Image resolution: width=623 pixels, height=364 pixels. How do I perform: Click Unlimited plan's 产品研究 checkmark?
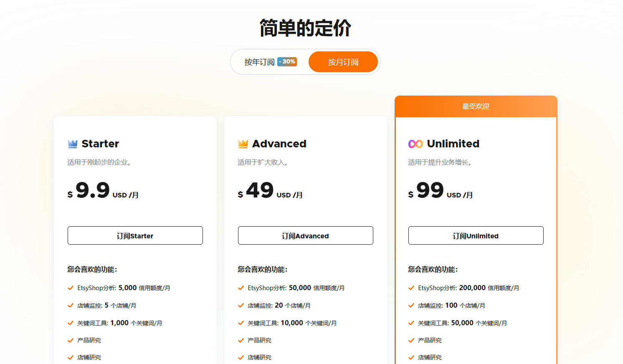pyautogui.click(x=411, y=341)
